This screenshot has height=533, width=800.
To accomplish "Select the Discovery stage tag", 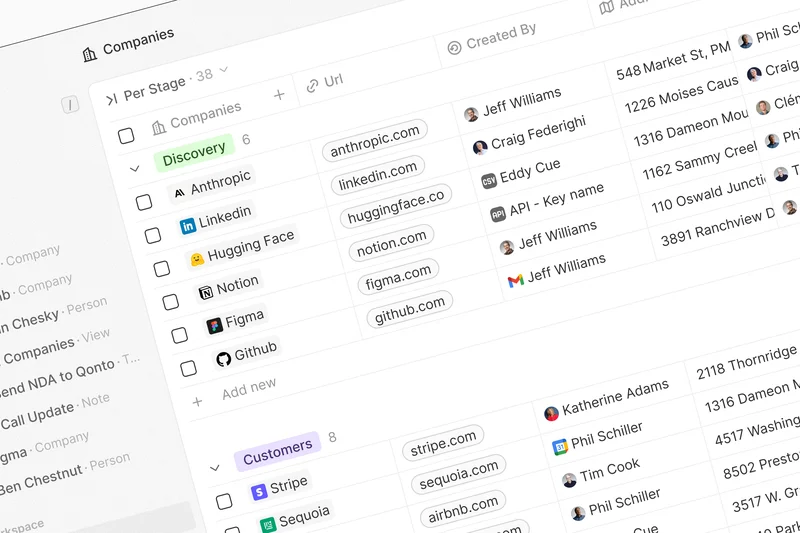I will pos(194,153).
